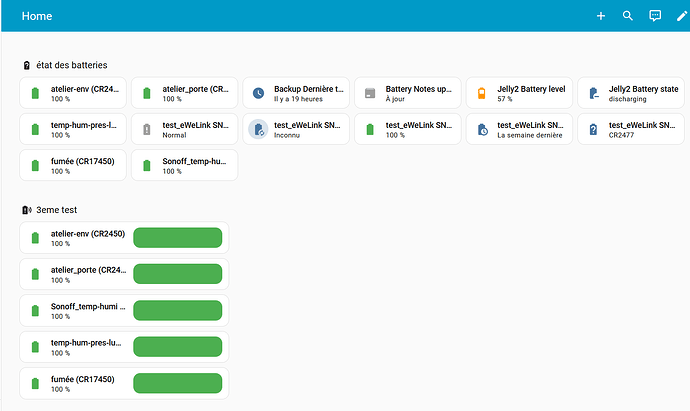Viewport: 690px width, 411px height.
Task: Click green bar of fumée in 3eme test
Action: (x=177, y=383)
